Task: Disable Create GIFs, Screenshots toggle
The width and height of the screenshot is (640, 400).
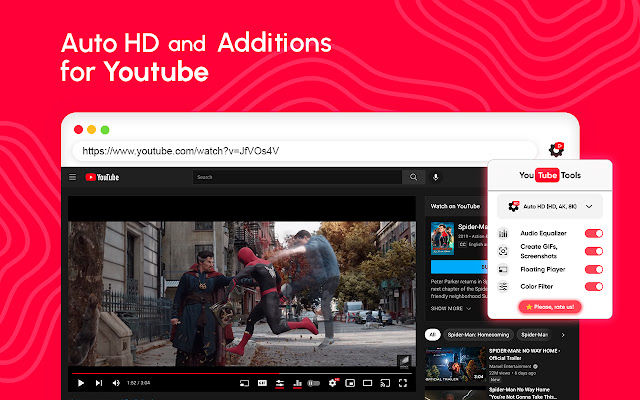Action: (x=593, y=251)
